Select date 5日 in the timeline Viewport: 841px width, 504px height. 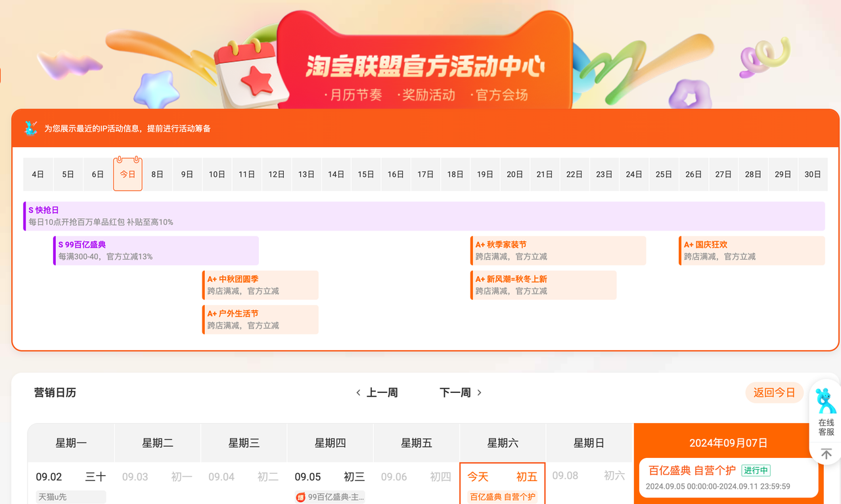click(x=68, y=174)
